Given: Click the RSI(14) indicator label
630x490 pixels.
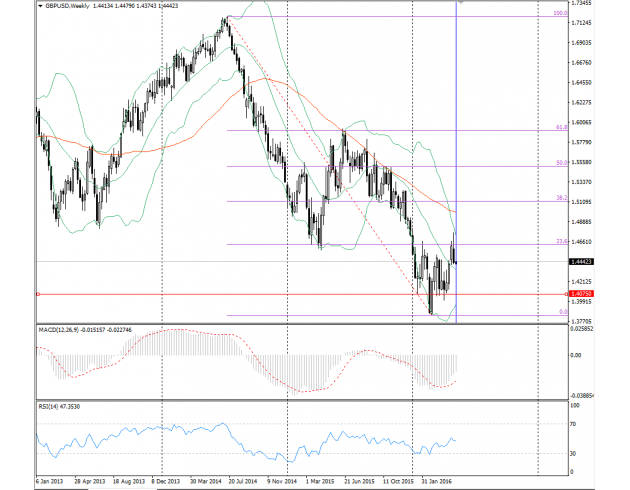Looking at the screenshot, I should pos(50,406).
